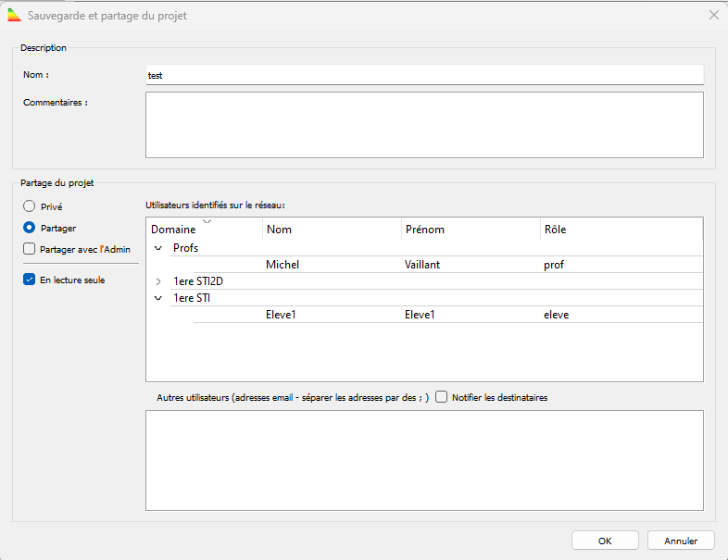This screenshot has height=560, width=728.
Task: Enable Partager avec l'Admin checkbox
Action: point(30,249)
